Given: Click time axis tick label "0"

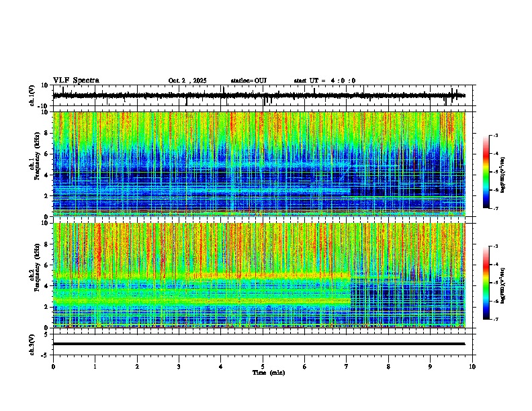Looking at the screenshot, I should [x=53, y=367].
